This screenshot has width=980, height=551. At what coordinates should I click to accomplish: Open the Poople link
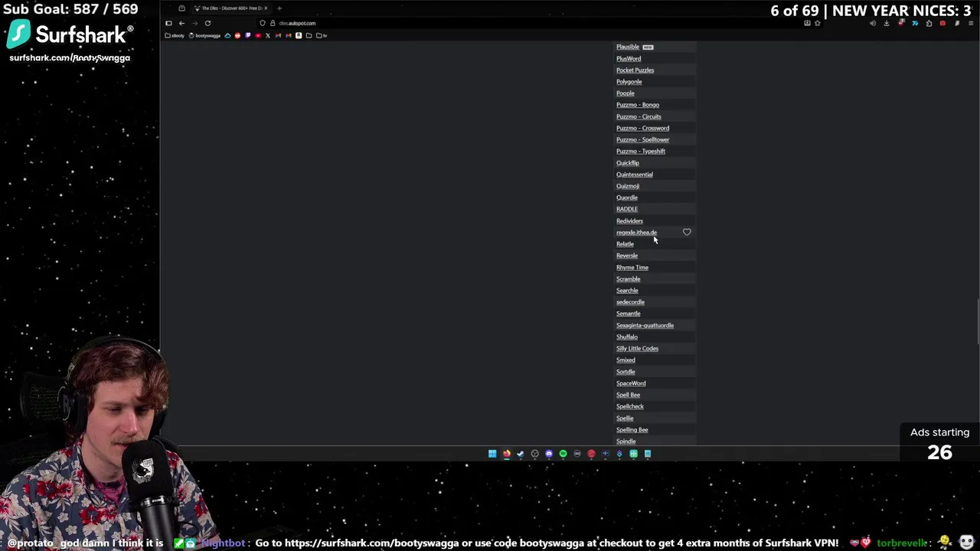pos(625,93)
